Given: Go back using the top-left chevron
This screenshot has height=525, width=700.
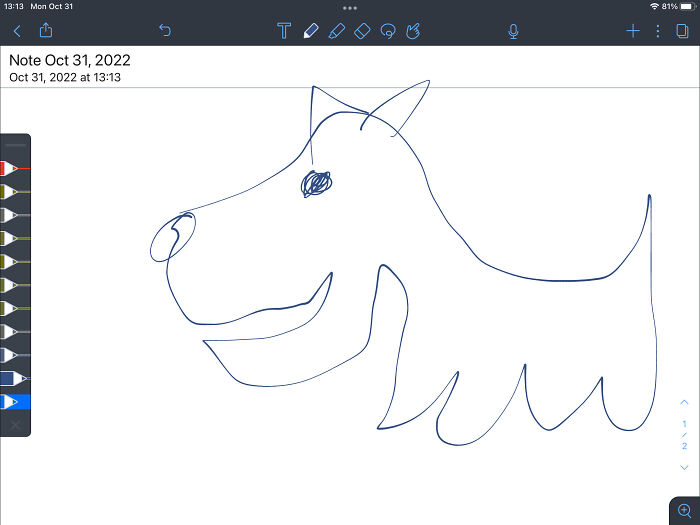Looking at the screenshot, I should coord(17,31).
